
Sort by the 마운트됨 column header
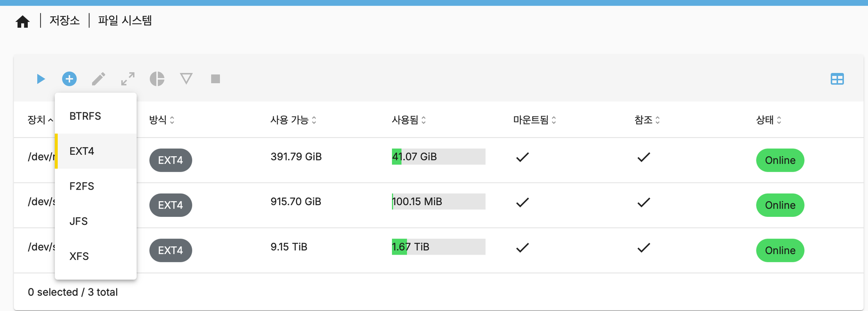click(x=535, y=120)
